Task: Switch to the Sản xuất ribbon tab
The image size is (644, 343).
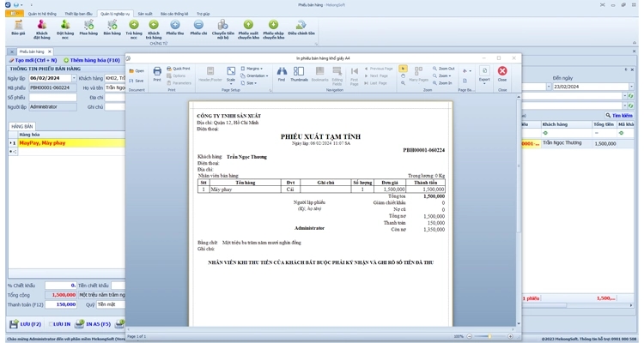Action: pos(145,14)
